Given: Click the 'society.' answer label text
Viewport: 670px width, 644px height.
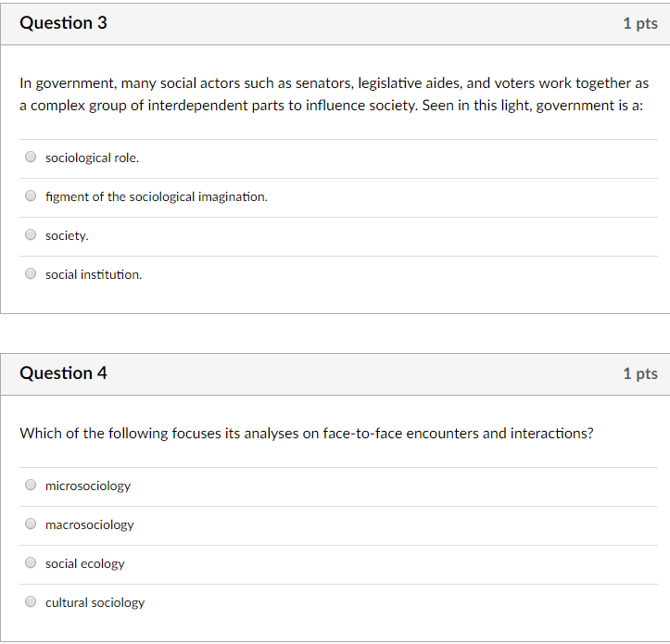Looking at the screenshot, I should point(67,236).
